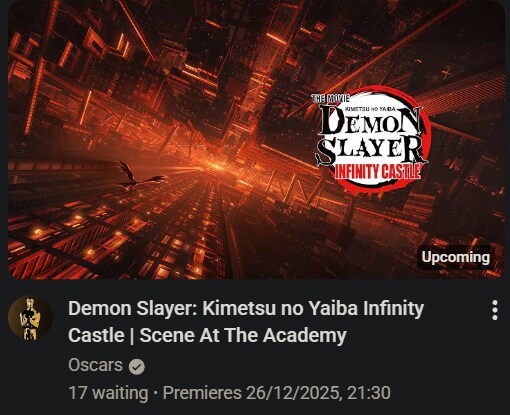Open the Demon Slayer Infinity Castle video title
The height and width of the screenshot is (415, 510).
(x=246, y=322)
